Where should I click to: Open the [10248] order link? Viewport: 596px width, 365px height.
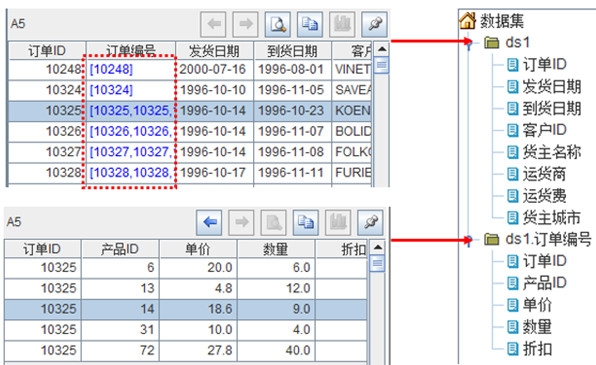(111, 70)
